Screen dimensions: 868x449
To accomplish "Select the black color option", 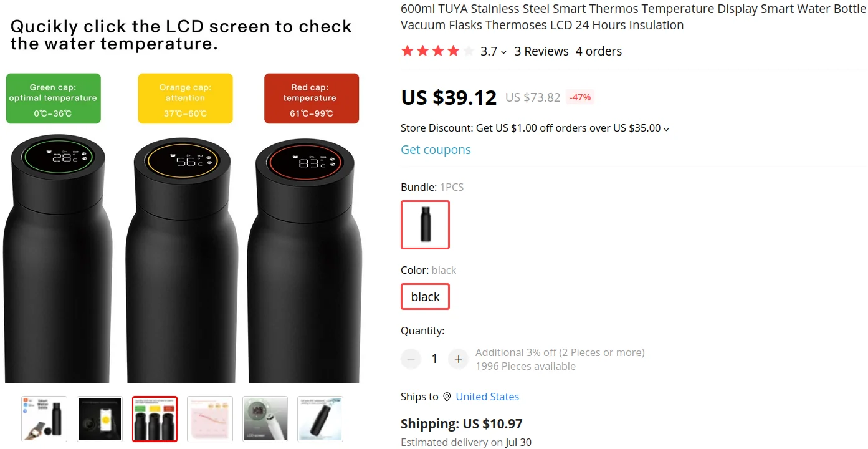I will (425, 296).
